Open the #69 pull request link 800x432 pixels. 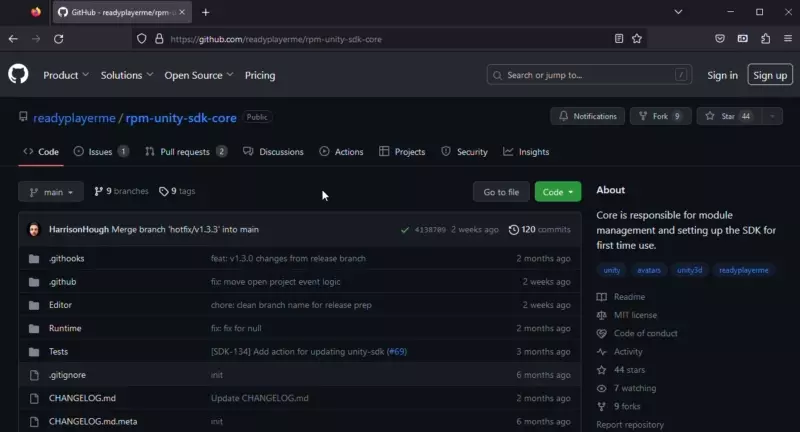[x=396, y=352]
